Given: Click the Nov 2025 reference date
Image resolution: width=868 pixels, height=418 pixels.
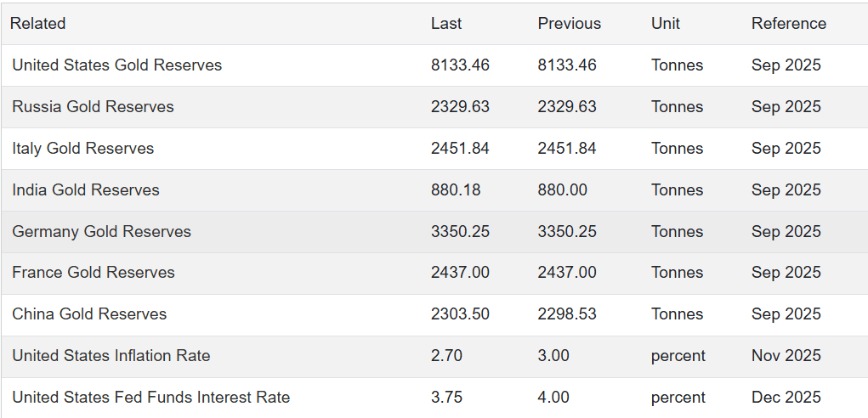Looking at the screenshot, I should [786, 356].
